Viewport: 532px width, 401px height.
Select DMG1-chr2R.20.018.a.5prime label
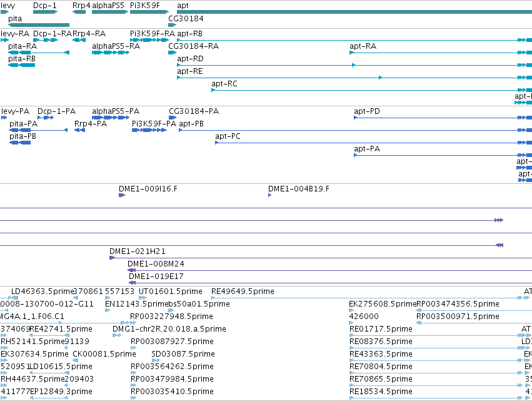169,329
